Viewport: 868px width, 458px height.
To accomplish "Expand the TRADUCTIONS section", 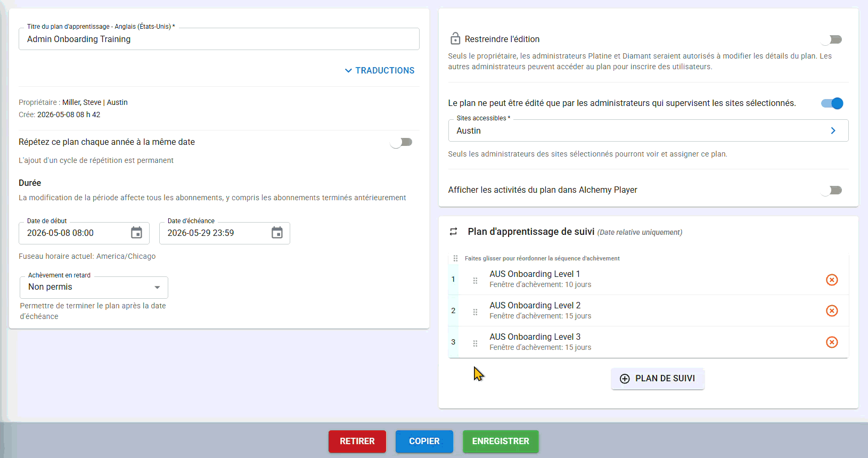I will tap(379, 70).
